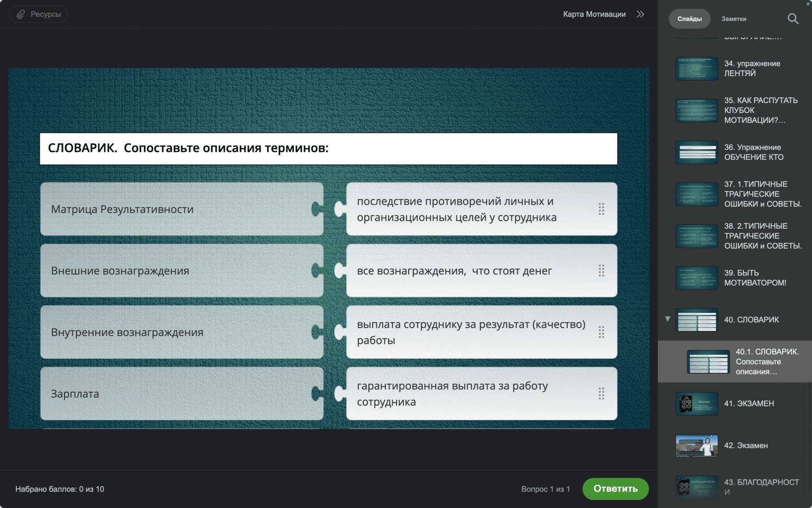Select sub-slide 40.1 СЛОВАРИК Сопоставьте
Screen dimensions: 812x508
[x=735, y=361]
